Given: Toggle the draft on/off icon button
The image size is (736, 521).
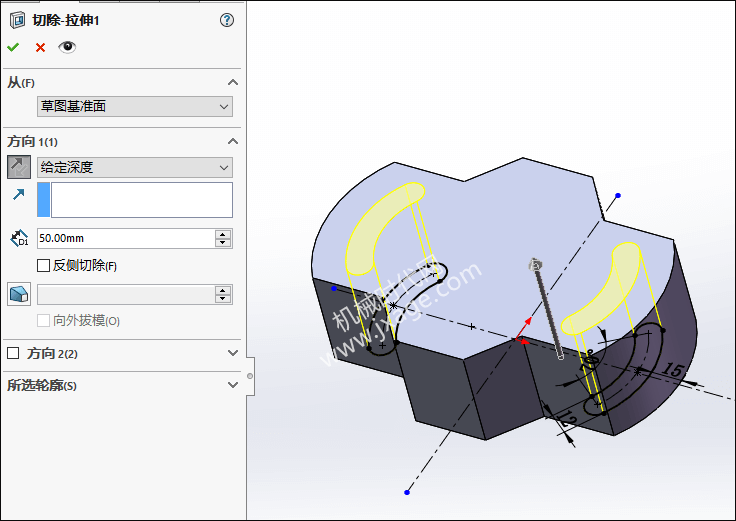Looking at the screenshot, I should click(19, 294).
